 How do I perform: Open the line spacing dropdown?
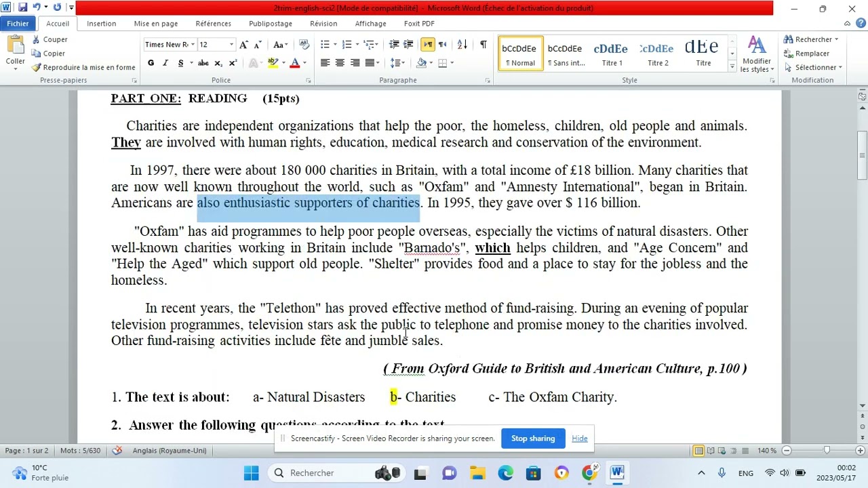tap(402, 63)
